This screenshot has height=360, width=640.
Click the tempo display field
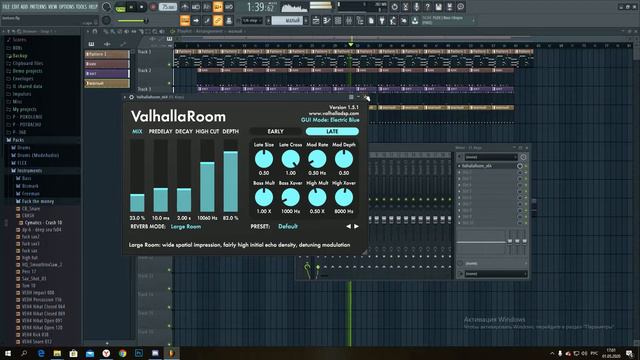pyautogui.click(x=168, y=7)
